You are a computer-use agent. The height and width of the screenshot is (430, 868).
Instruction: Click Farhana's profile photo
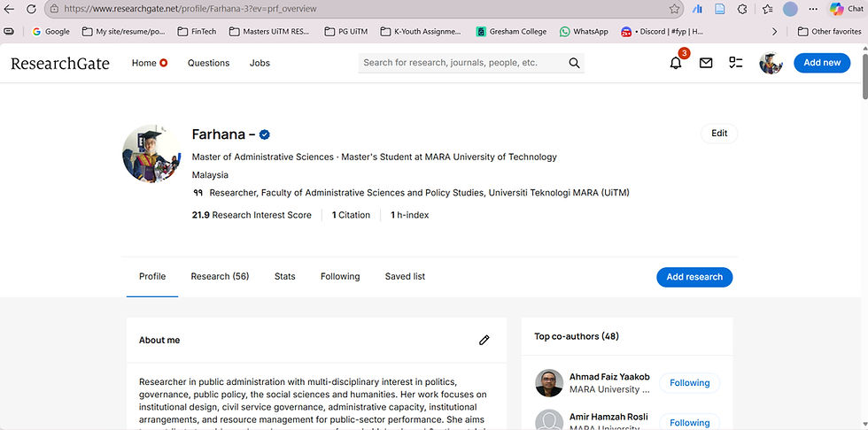[x=151, y=154]
